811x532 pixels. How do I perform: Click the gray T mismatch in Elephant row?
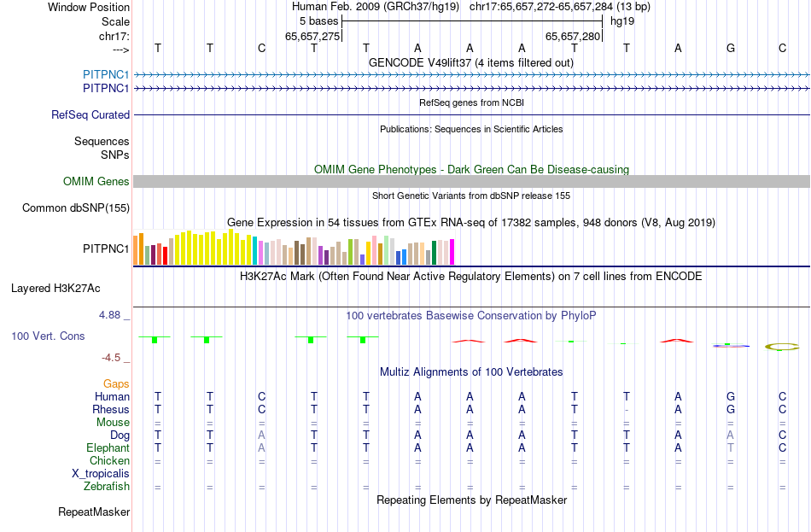tap(730, 448)
